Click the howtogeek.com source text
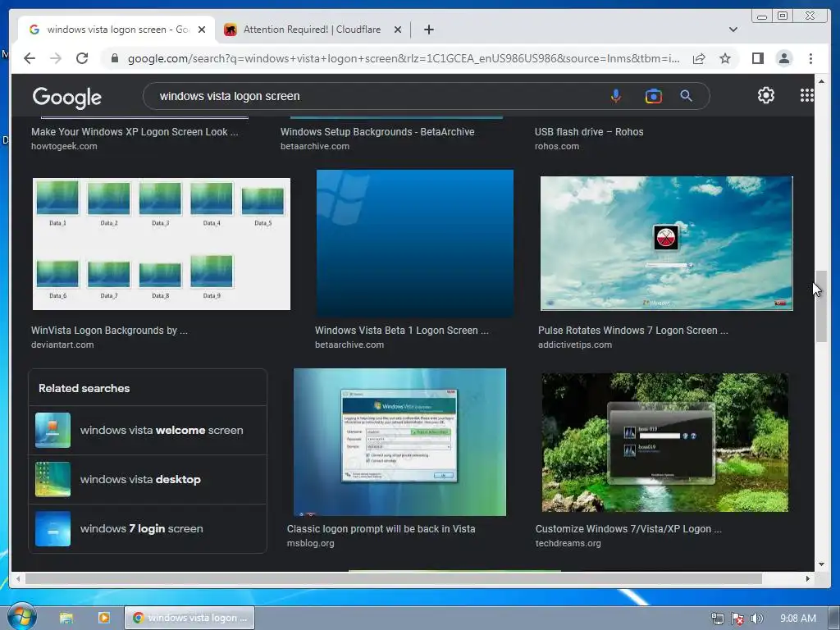 point(64,146)
